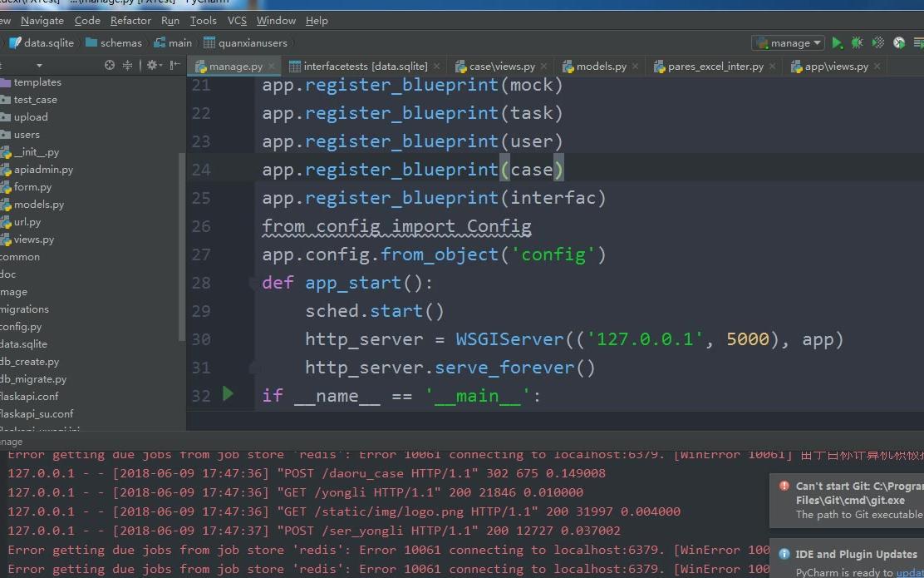The width and height of the screenshot is (924, 578).
Task: Start the Debug session via bug icon
Action: coord(856,42)
